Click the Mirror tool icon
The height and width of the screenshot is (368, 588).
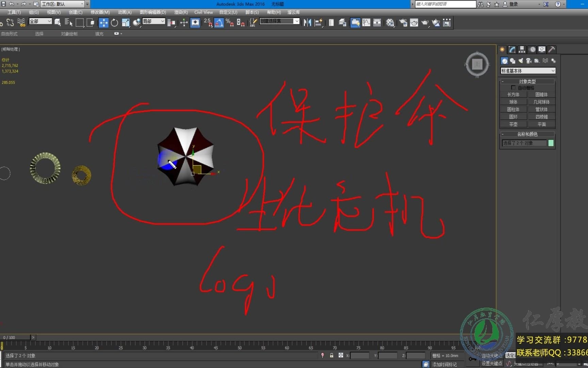tap(308, 23)
